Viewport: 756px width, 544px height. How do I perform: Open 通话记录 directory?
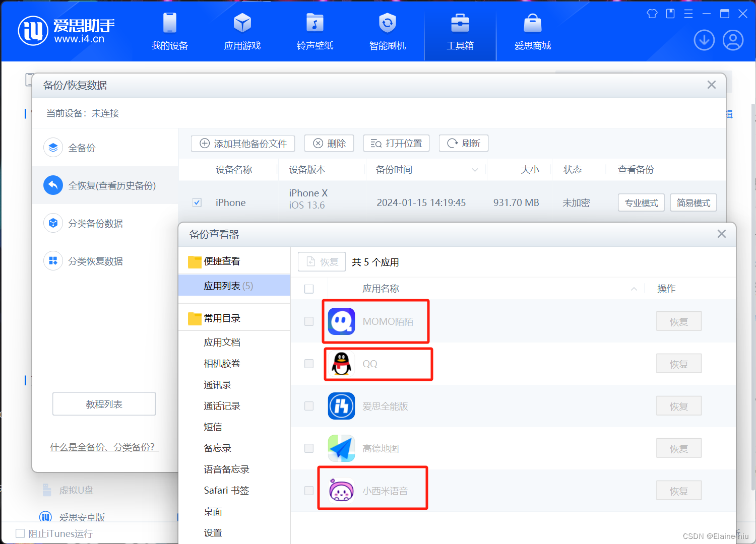222,406
